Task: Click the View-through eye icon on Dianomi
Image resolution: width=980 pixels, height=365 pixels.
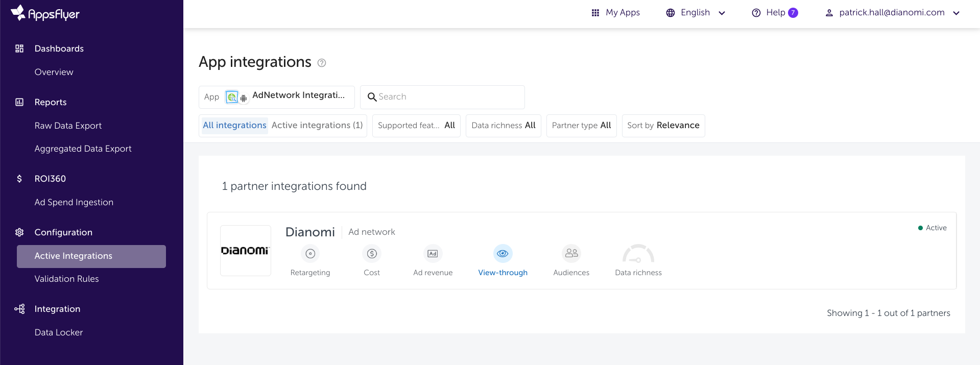Action: click(x=503, y=253)
